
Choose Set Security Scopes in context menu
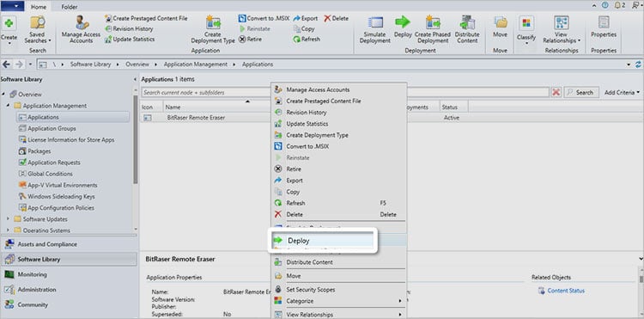pos(339,290)
